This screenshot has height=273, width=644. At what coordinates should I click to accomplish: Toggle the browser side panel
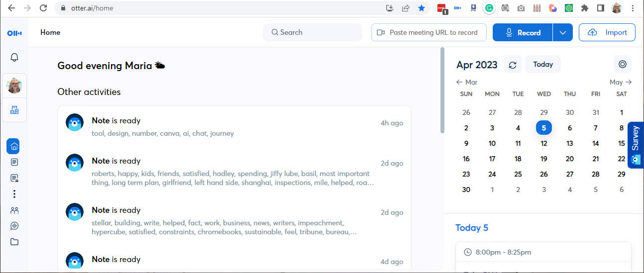[x=600, y=8]
